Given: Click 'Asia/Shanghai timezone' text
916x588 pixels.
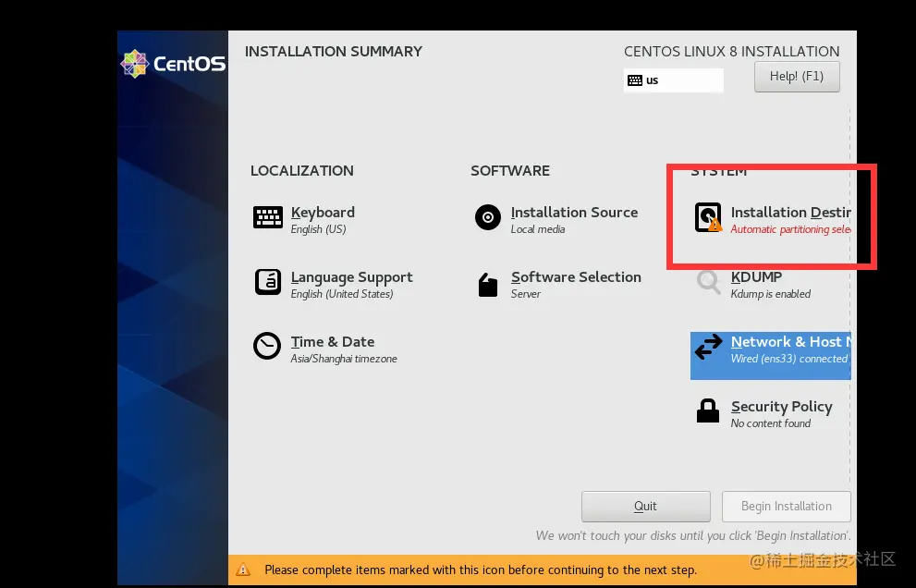Looking at the screenshot, I should click(x=344, y=359).
